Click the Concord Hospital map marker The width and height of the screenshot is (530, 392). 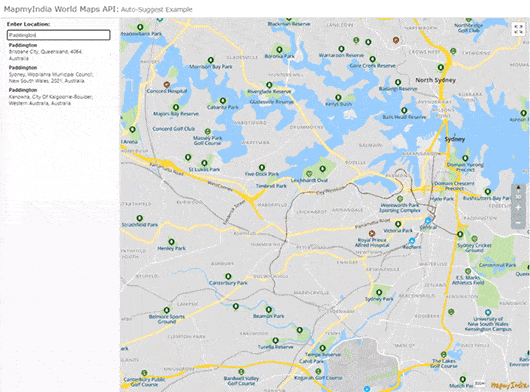[167, 84]
